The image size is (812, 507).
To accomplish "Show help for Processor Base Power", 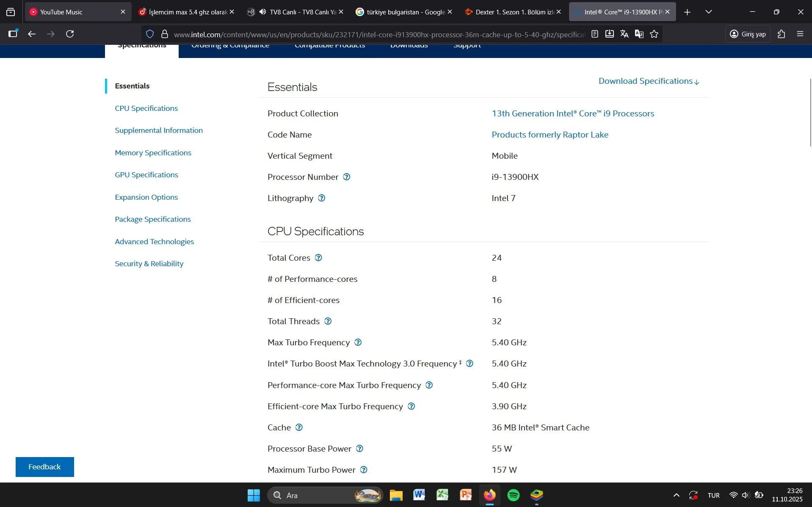I will pos(360,449).
